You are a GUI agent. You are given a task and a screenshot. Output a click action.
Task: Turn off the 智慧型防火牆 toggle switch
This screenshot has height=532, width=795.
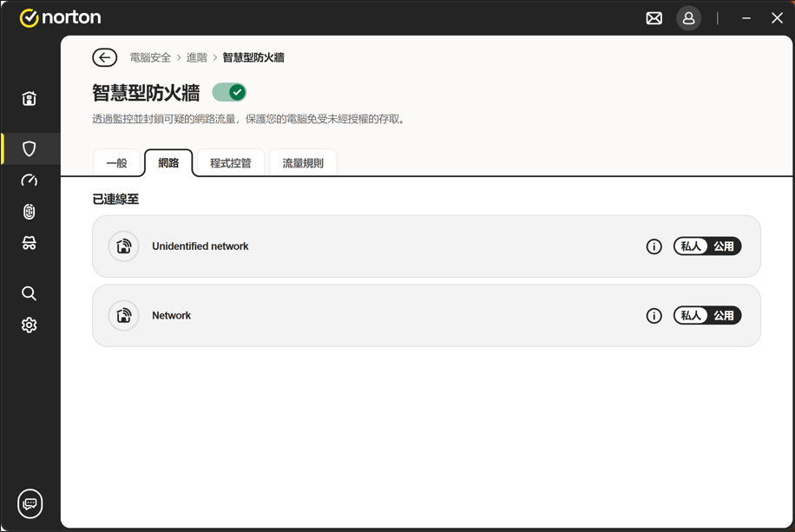230,92
